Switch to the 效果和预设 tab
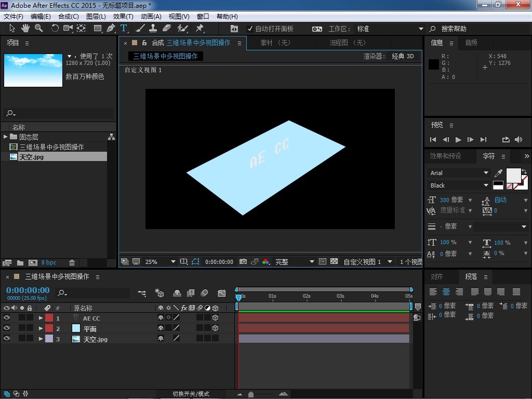Viewport: 532px width, 399px height. (x=445, y=156)
